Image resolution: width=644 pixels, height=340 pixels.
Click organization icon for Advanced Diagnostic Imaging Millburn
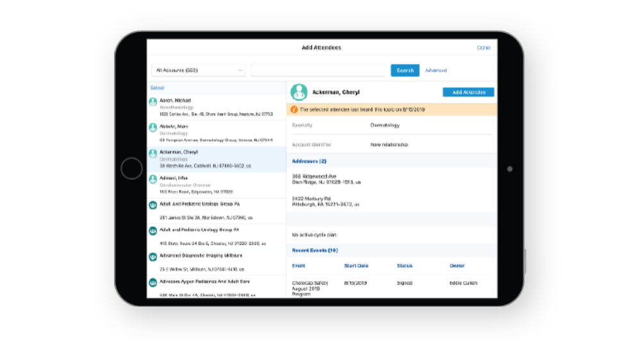tap(153, 257)
